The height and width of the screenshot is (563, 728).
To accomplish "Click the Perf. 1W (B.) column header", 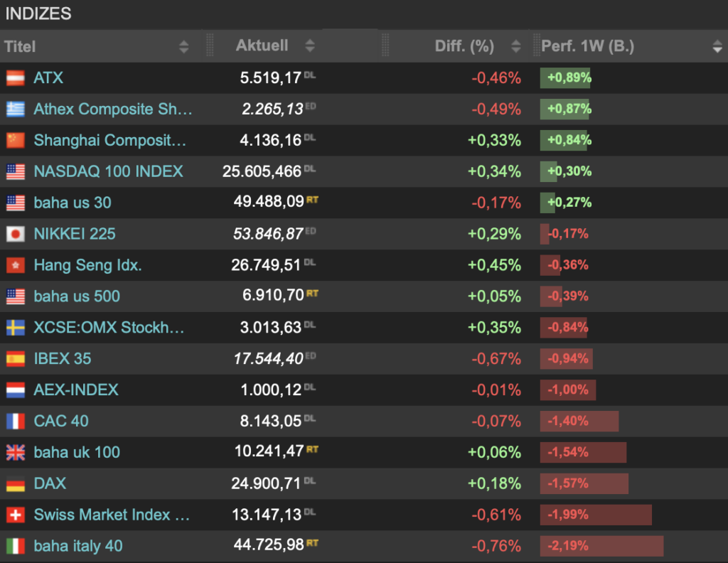I will click(x=587, y=47).
